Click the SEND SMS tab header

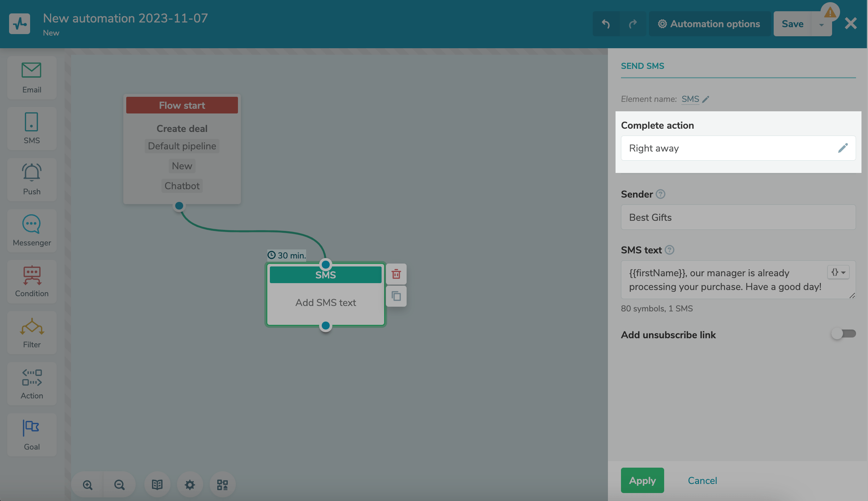[642, 66]
